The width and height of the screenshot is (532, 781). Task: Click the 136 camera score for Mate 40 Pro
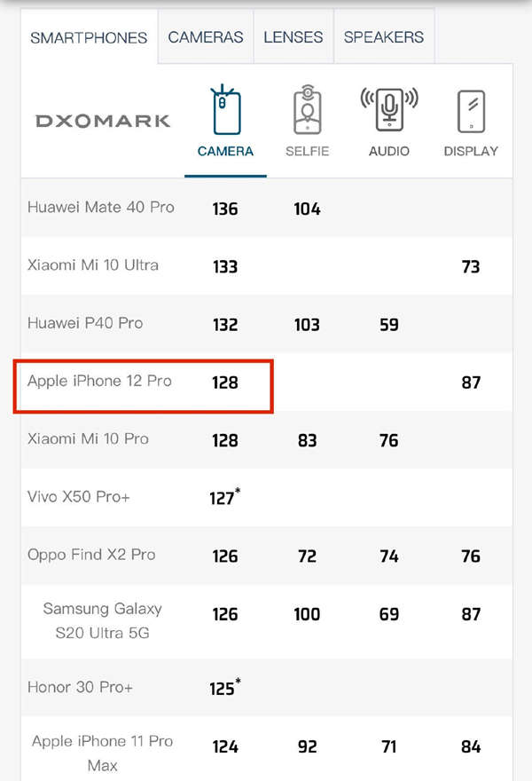point(225,209)
